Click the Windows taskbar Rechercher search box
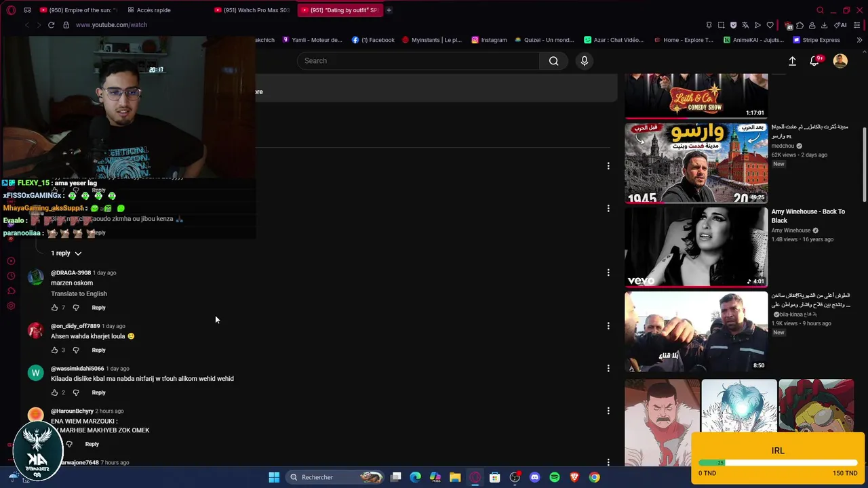This screenshot has width=868, height=488. [334, 477]
